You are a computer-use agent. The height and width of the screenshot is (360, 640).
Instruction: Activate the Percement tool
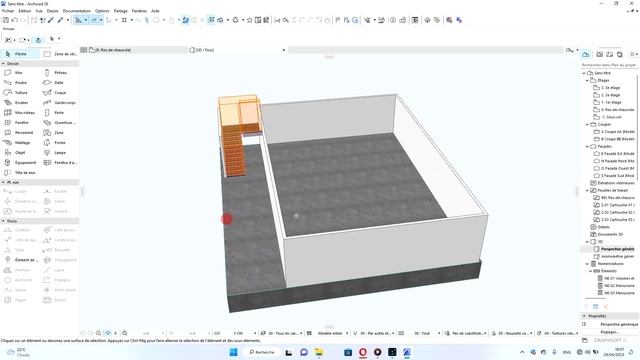(x=20, y=133)
